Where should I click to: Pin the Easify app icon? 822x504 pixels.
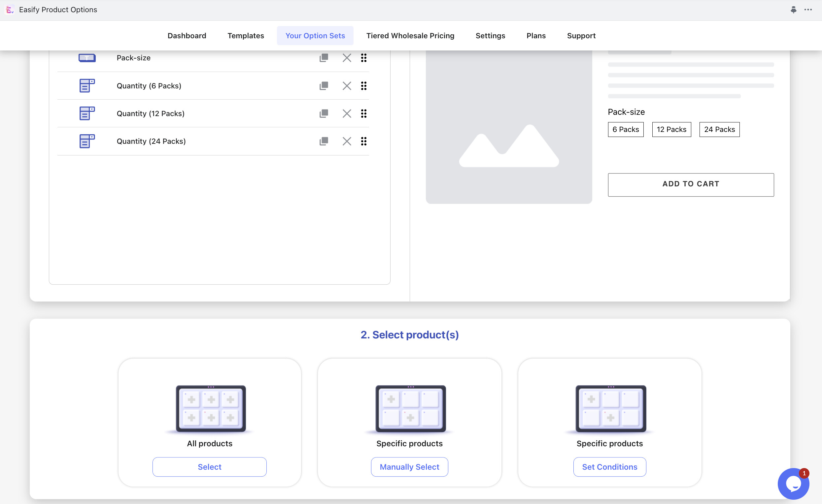[793, 10]
